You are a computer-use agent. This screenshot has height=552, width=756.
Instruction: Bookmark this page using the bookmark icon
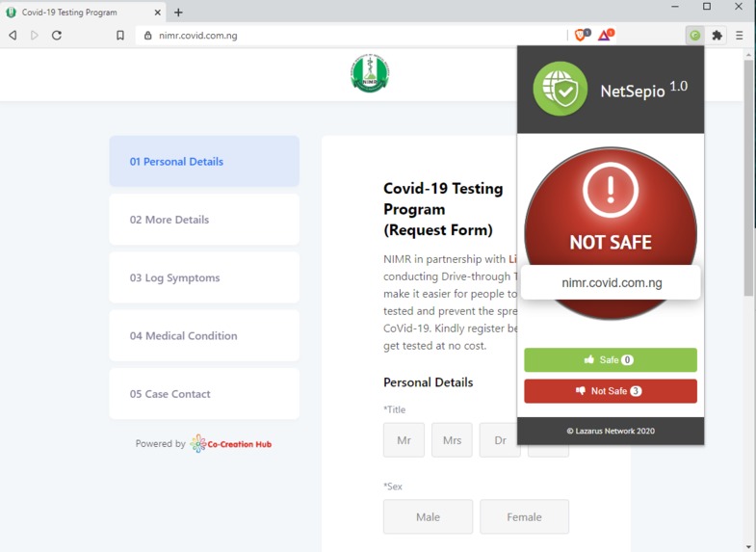tap(120, 36)
